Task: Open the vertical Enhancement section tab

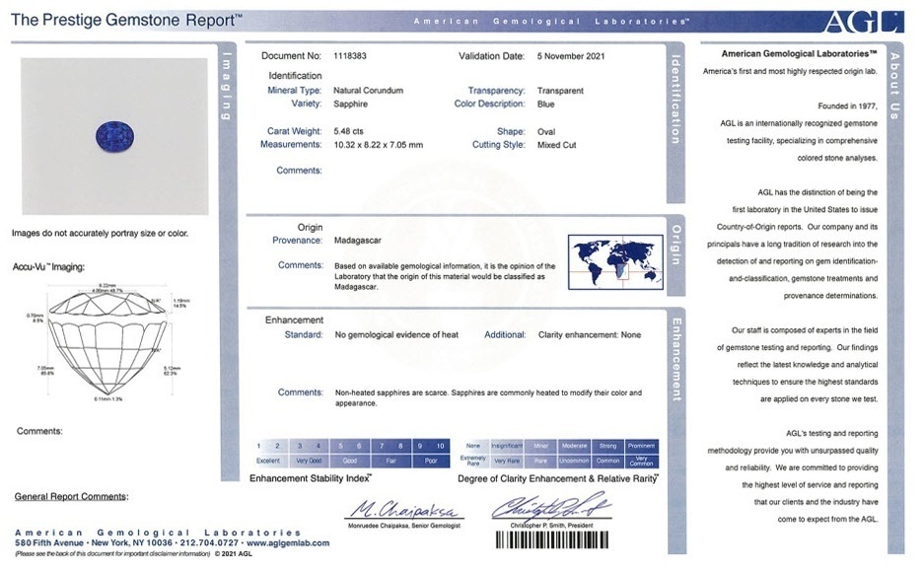Action: click(x=676, y=359)
